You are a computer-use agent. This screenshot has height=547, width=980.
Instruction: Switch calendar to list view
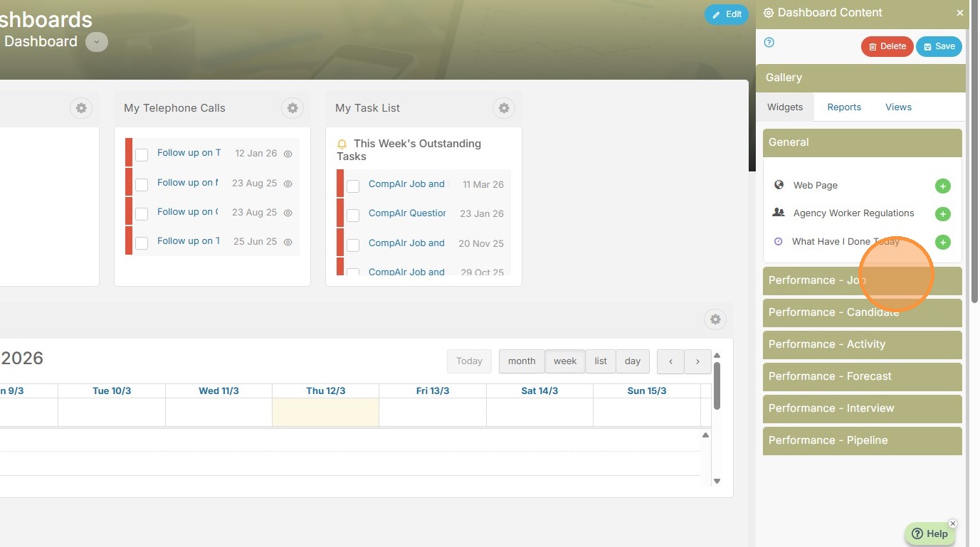pos(601,361)
